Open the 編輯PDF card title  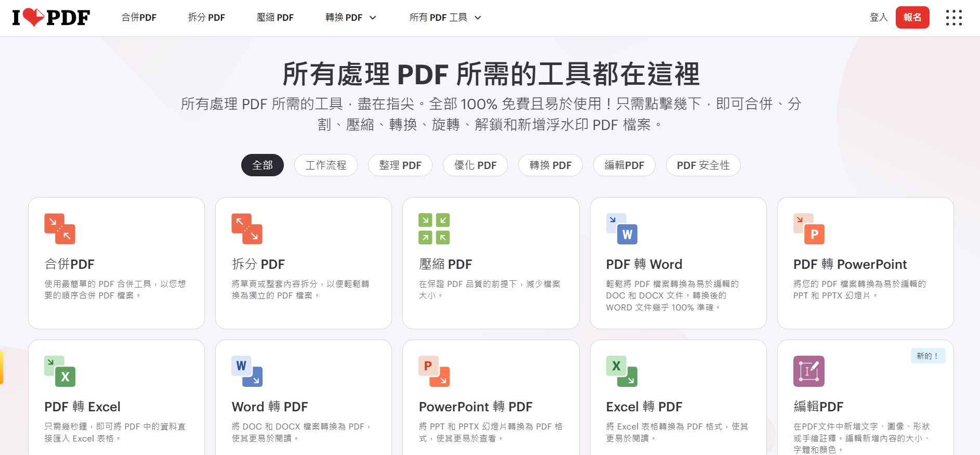pos(818,407)
